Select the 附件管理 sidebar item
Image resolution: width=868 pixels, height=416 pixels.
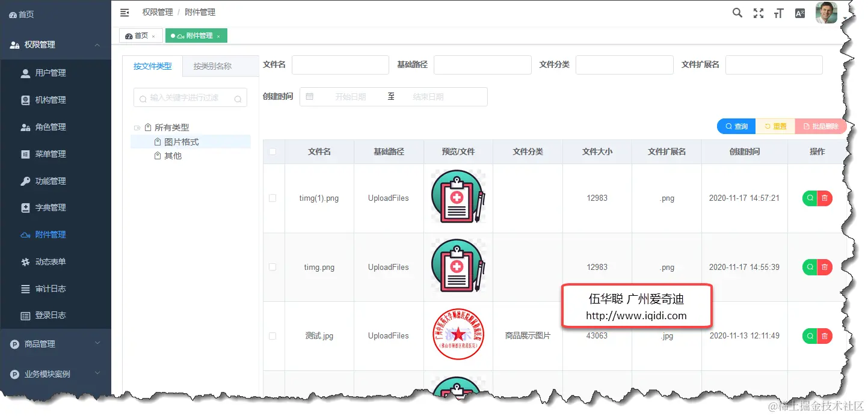pos(55,235)
